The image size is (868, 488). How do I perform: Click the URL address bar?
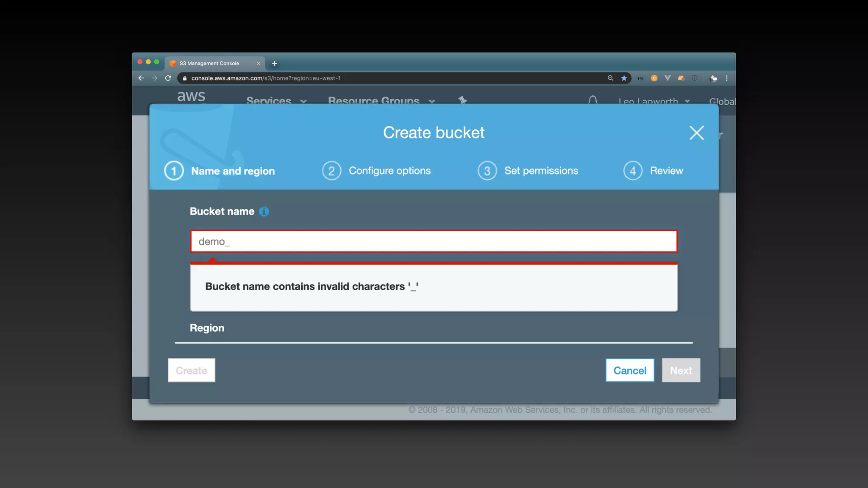click(x=381, y=78)
